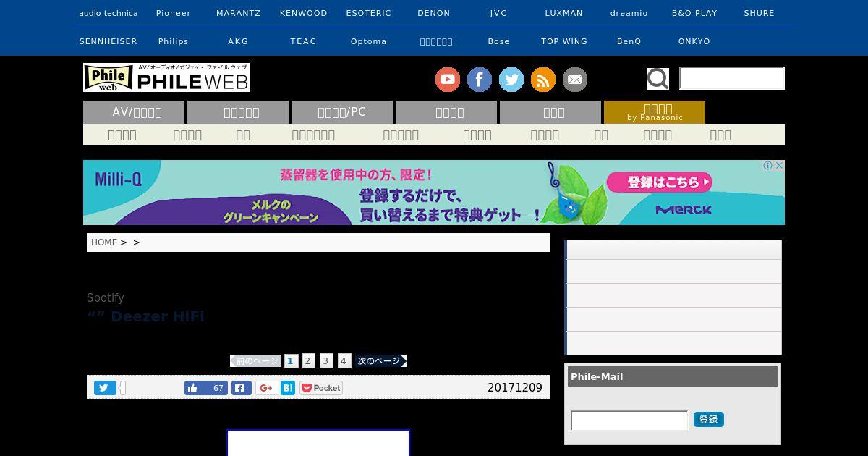Open the MARANTZ brand link
This screenshot has width=868, height=456.
point(239,13)
